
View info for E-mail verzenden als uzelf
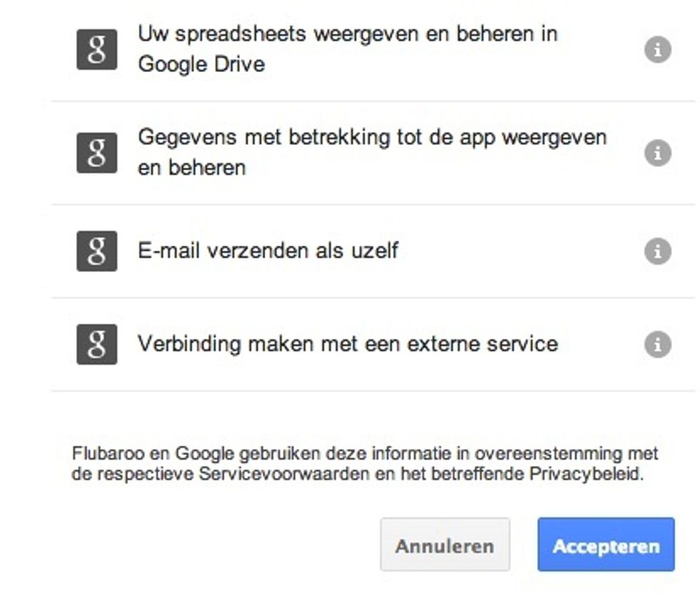pos(658,251)
